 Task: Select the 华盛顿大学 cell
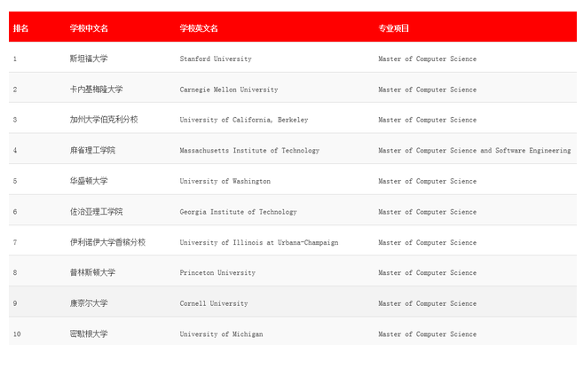pyautogui.click(x=89, y=181)
